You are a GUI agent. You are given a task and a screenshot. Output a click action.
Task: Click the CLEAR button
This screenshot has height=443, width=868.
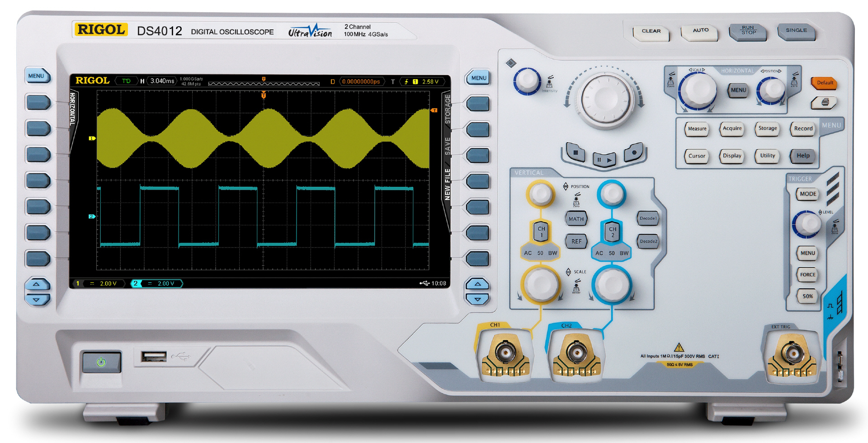coord(651,32)
